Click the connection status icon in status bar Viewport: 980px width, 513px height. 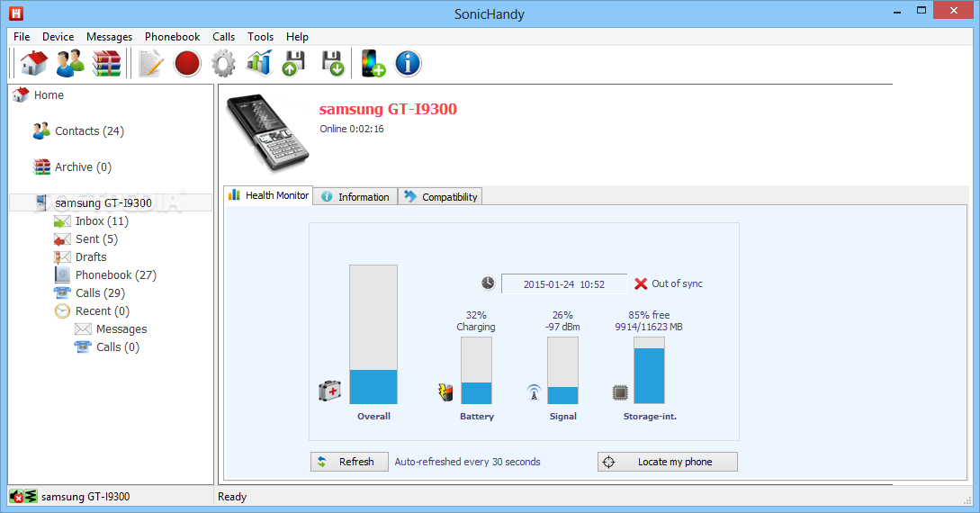(x=23, y=497)
